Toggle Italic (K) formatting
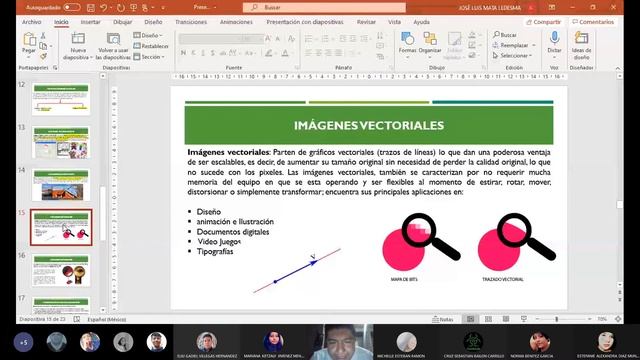 click(x=193, y=53)
